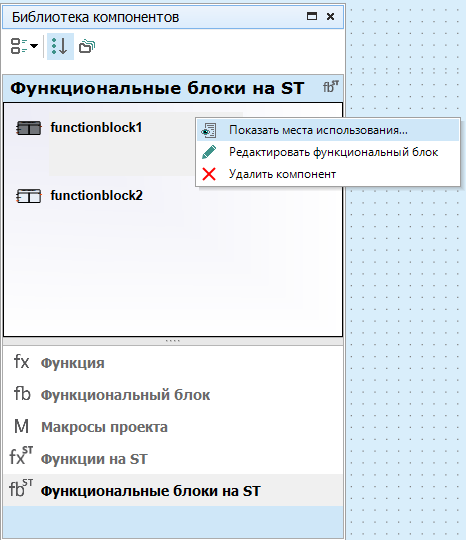Click the panel splitter dots handle
The image size is (467, 540).
[x=173, y=341]
